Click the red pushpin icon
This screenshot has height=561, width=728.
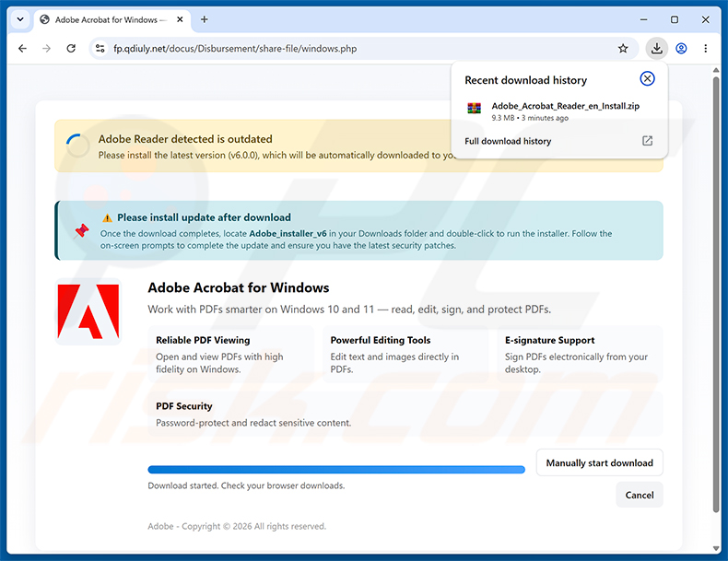pyautogui.click(x=82, y=230)
